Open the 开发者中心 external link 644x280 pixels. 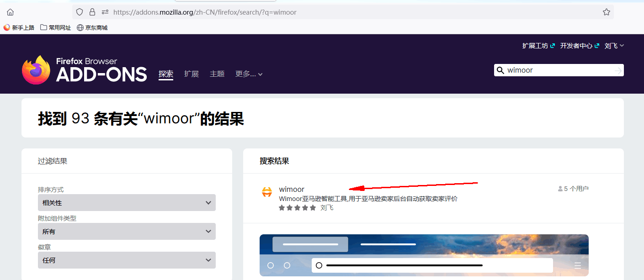(x=580, y=46)
